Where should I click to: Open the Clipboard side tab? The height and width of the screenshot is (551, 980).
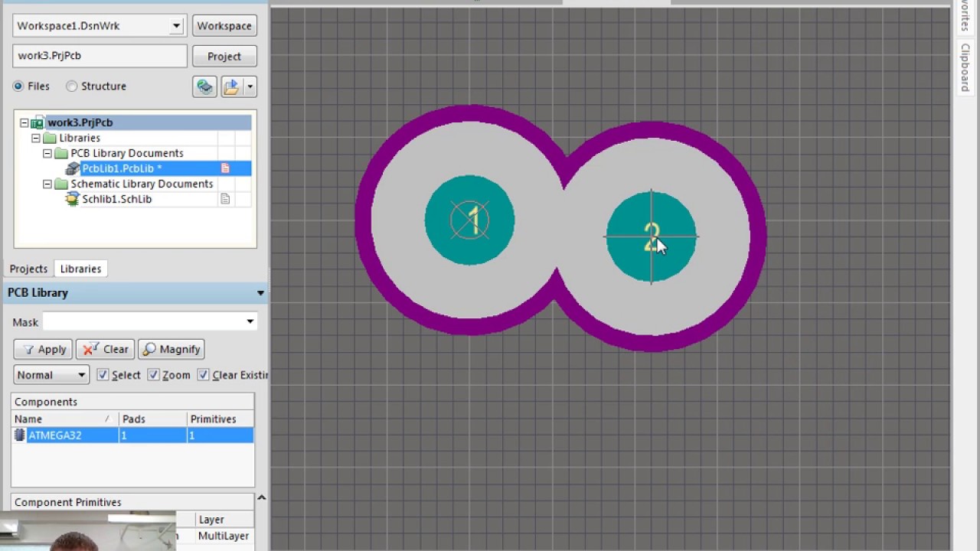tap(965, 67)
